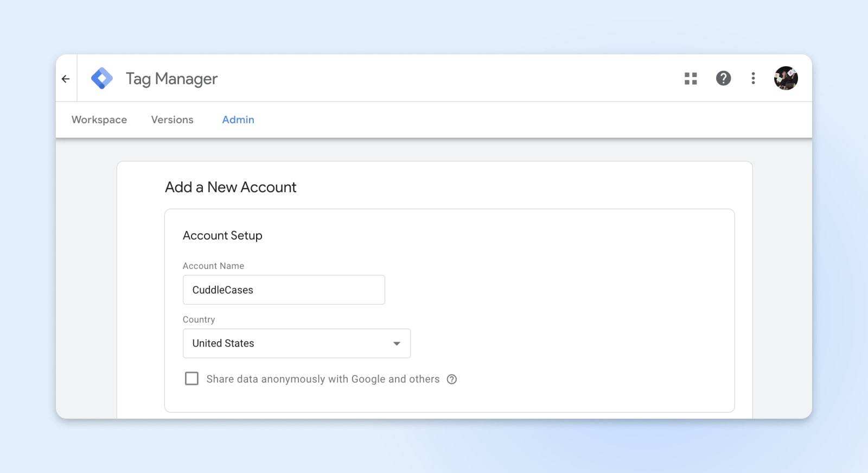Open the help question mark icon in header
Viewport: 868px width, 473px height.
723,78
